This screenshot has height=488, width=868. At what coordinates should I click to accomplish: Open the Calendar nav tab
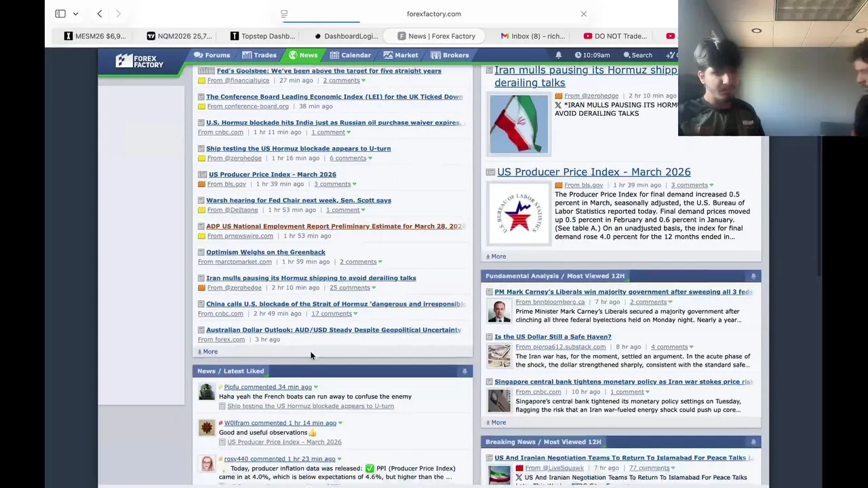click(351, 55)
